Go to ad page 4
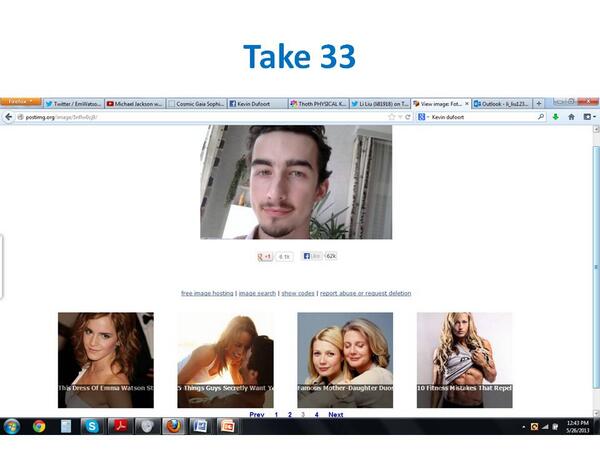 coord(316,414)
